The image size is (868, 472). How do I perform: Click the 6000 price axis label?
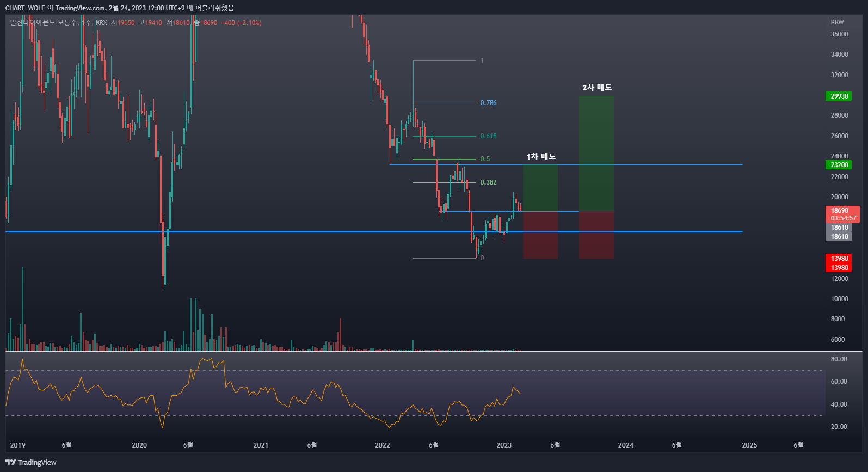pos(838,340)
